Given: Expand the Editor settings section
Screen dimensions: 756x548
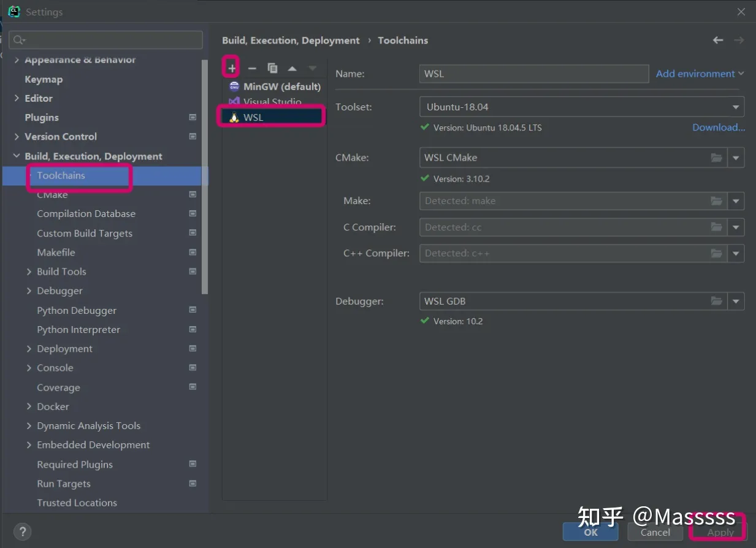Looking at the screenshot, I should pyautogui.click(x=17, y=98).
